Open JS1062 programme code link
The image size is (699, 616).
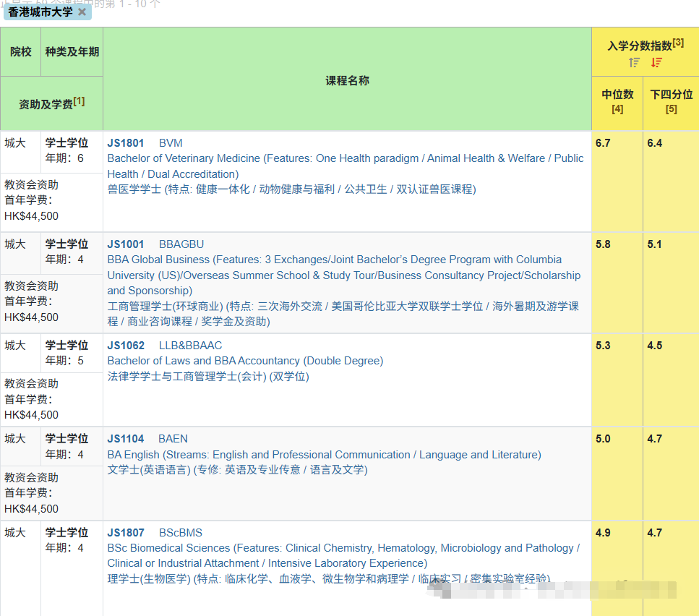tap(126, 346)
